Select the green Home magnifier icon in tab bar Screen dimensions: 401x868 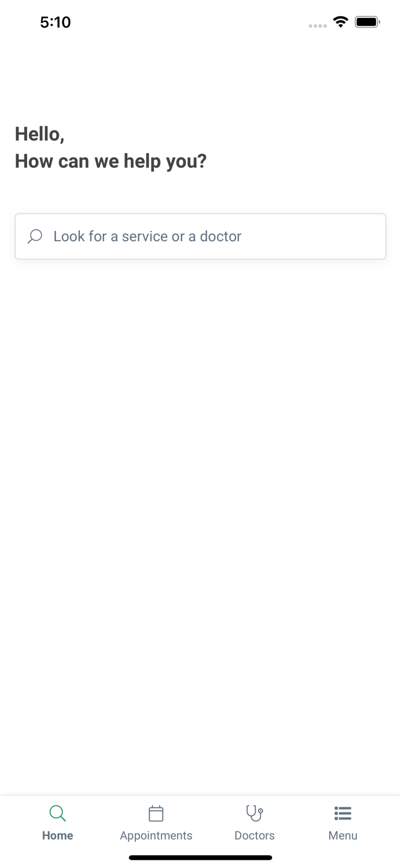57,813
